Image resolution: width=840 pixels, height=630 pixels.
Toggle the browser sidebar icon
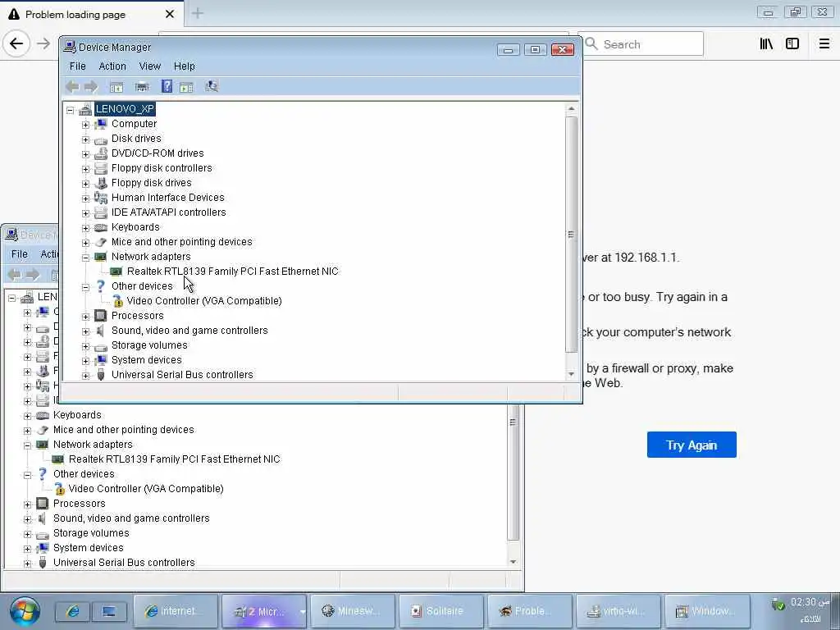792,44
